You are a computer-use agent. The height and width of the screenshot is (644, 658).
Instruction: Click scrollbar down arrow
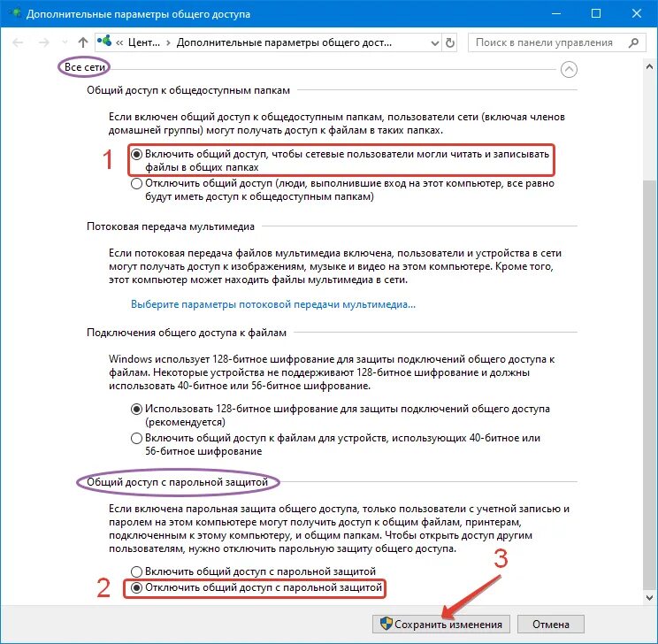(x=650, y=598)
